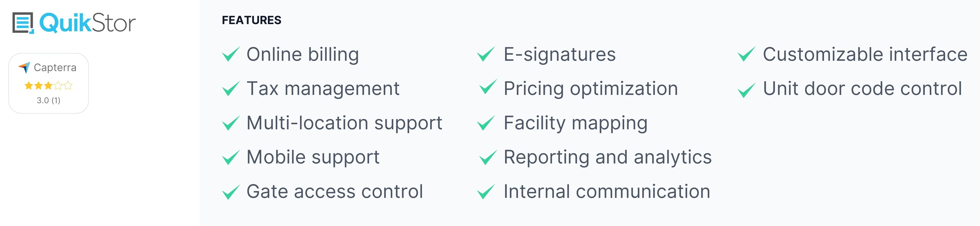Image resolution: width=980 pixels, height=226 pixels.
Task: Click the checkmark beside Pricing optimization
Action: [x=488, y=87]
